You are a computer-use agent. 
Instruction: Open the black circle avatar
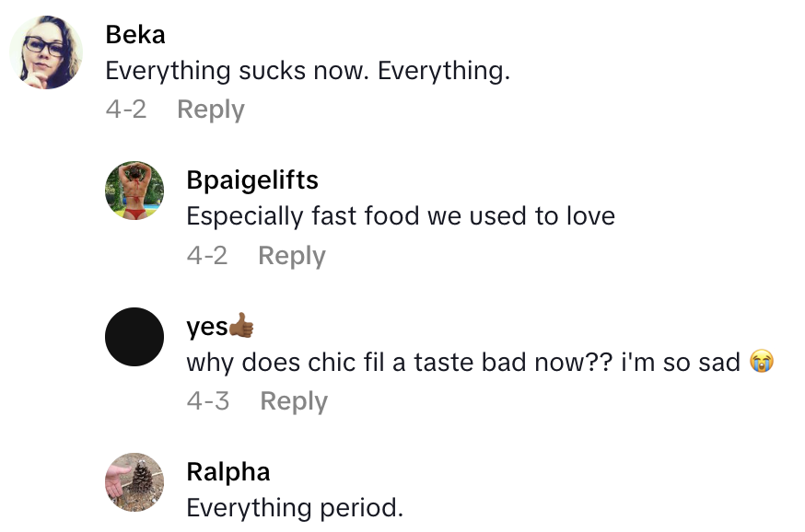coord(134,337)
